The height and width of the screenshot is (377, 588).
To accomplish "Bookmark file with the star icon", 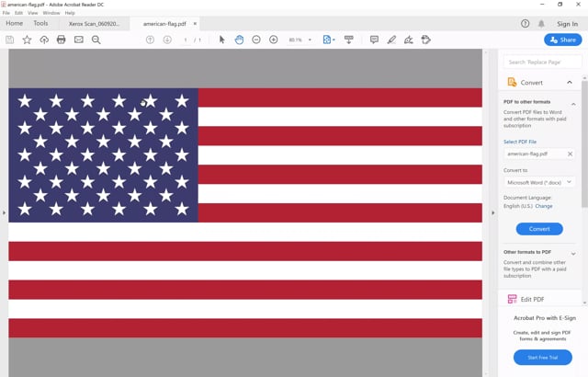I will (27, 40).
